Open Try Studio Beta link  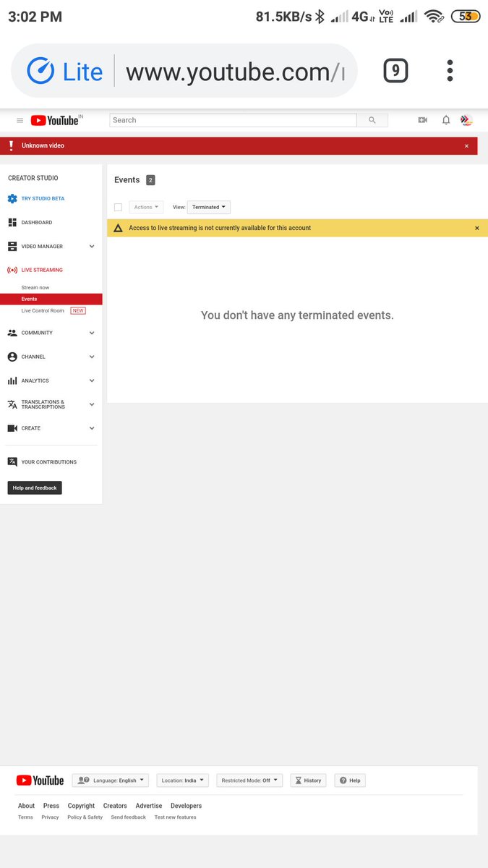(x=43, y=198)
